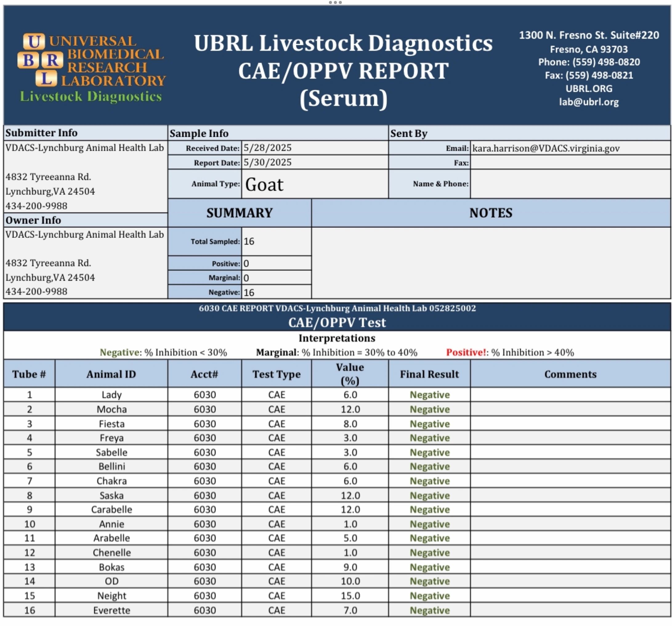Click the Final Result column header
This screenshot has width=672, height=626.
(429, 374)
